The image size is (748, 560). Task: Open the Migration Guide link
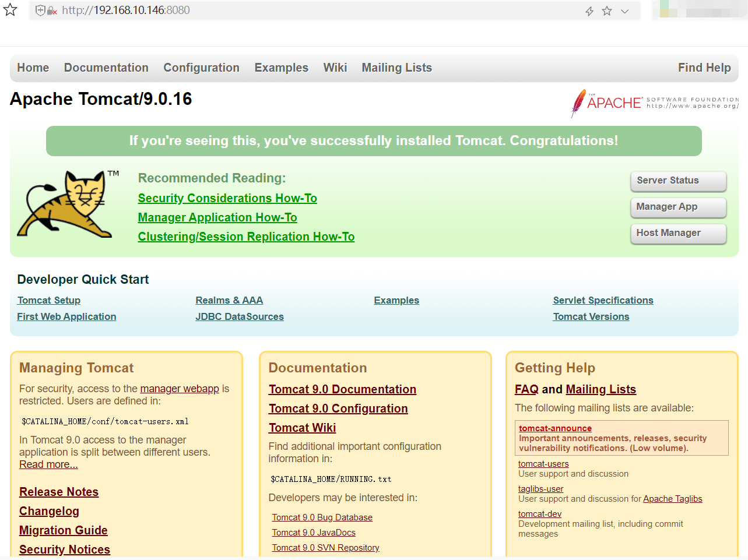pyautogui.click(x=64, y=530)
